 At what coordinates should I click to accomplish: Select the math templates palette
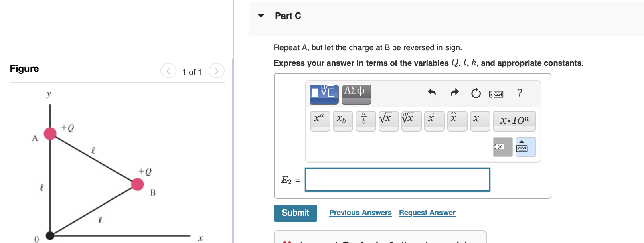(324, 93)
